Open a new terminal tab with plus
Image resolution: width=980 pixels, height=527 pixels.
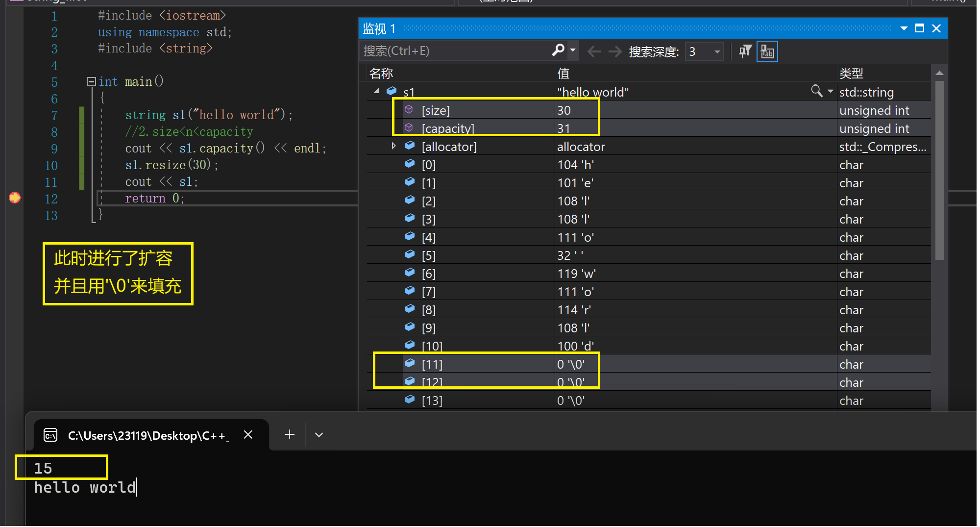(291, 436)
